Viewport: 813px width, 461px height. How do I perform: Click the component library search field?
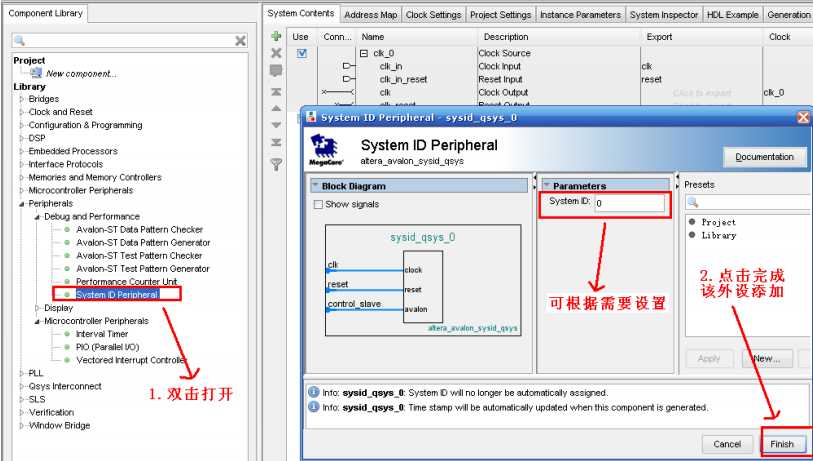[x=130, y=40]
